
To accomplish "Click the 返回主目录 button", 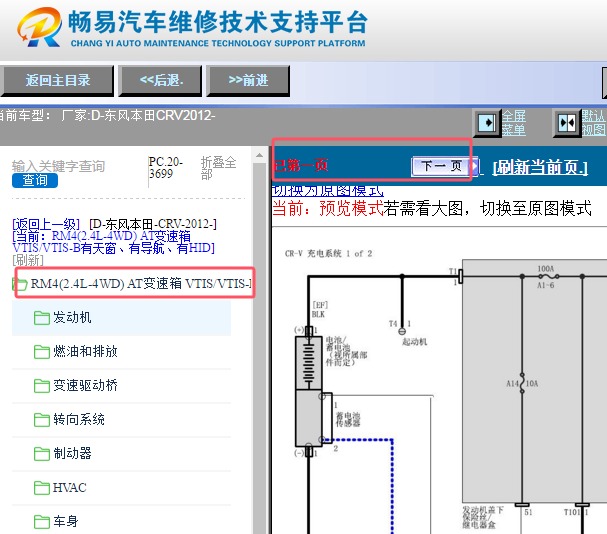I will [x=57, y=81].
